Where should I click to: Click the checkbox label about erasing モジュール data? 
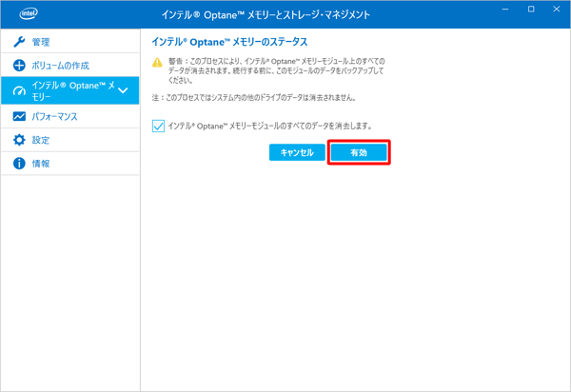click(270, 127)
